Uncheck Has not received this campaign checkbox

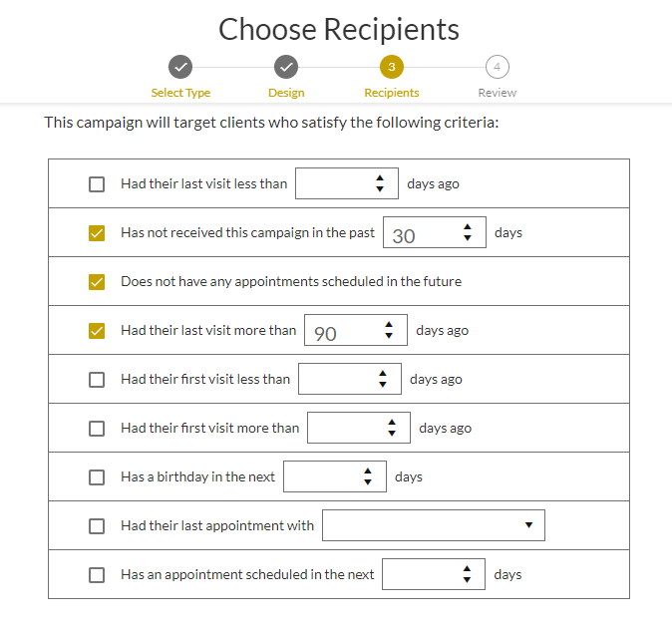pos(97,233)
